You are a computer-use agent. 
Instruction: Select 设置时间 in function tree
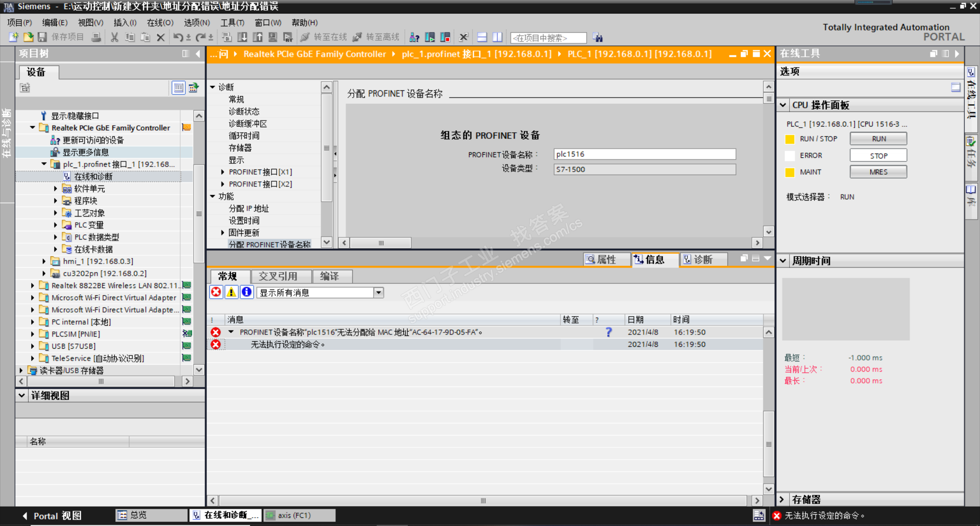click(x=244, y=221)
